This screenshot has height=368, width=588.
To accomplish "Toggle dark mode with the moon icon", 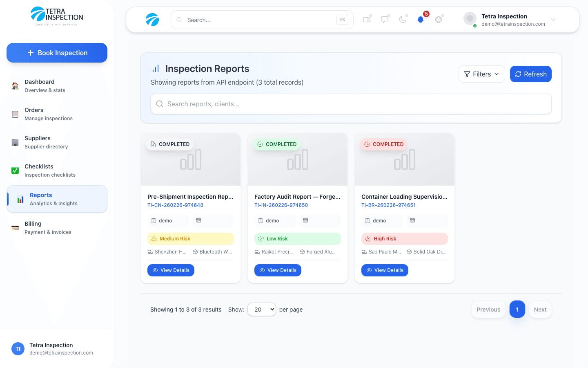I will tap(403, 19).
